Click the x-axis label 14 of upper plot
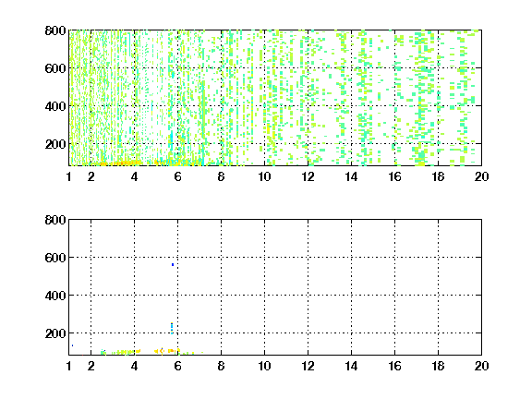 tap(351, 176)
